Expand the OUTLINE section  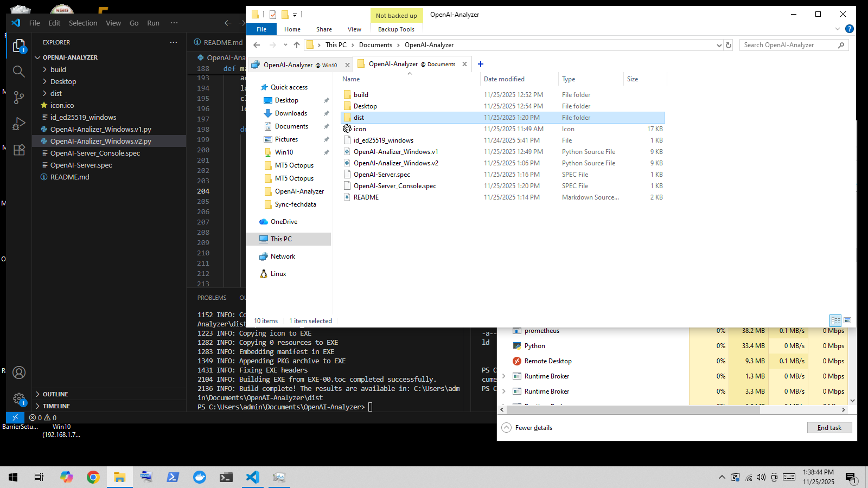38,394
